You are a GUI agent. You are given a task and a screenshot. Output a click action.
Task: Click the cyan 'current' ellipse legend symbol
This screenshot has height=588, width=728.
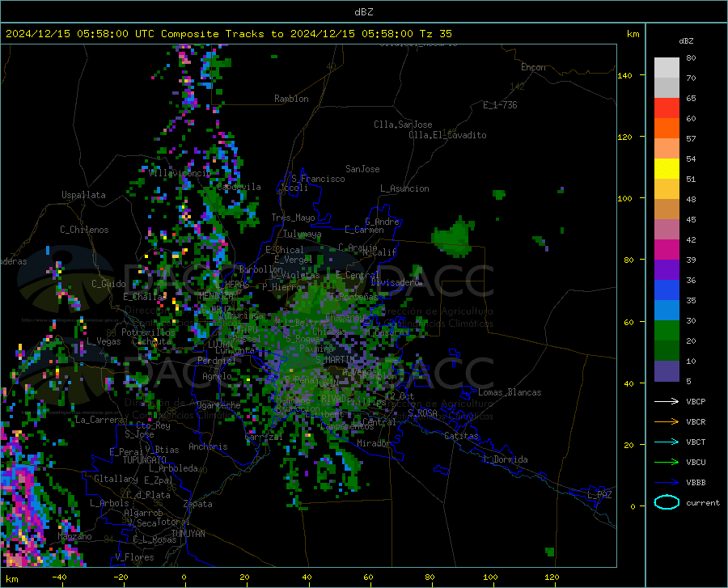(x=667, y=502)
